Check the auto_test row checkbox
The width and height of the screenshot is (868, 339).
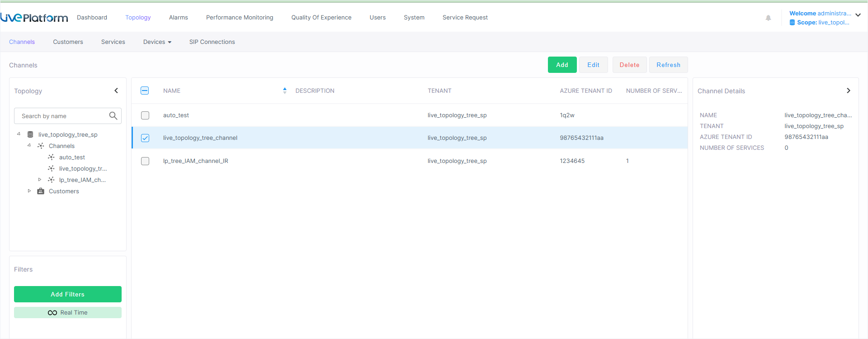pyautogui.click(x=145, y=115)
